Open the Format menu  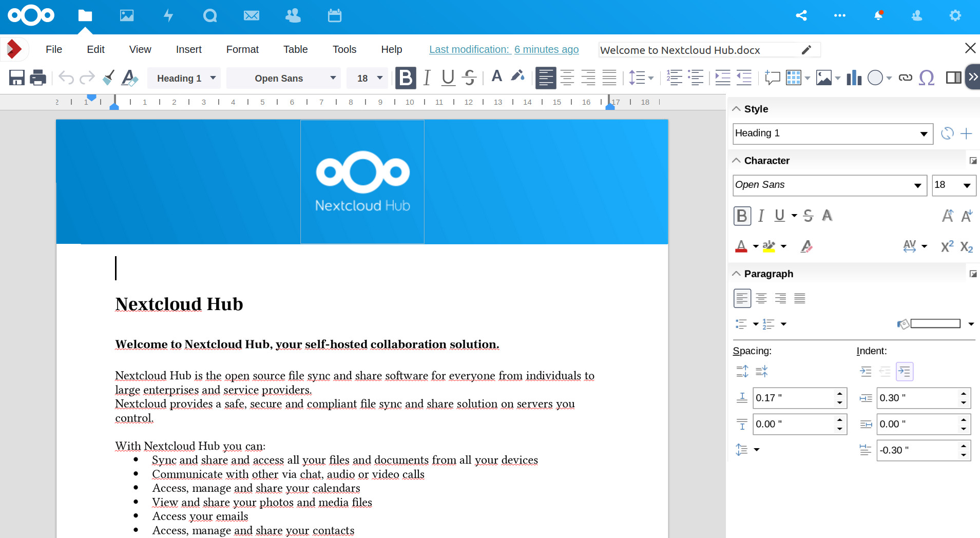click(242, 49)
